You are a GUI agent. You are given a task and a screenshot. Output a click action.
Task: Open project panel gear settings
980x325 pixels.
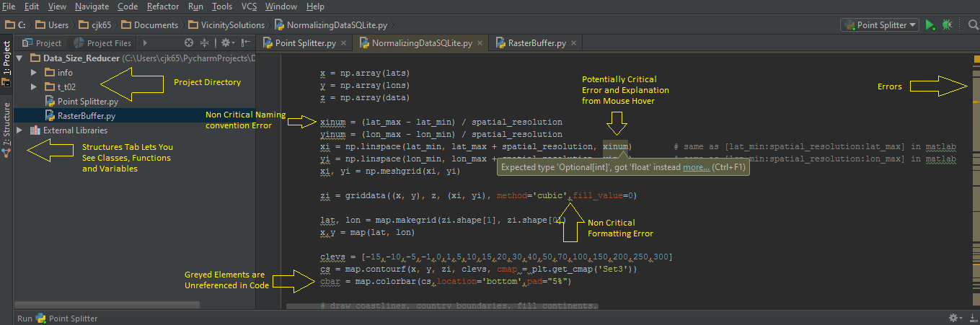click(228, 43)
